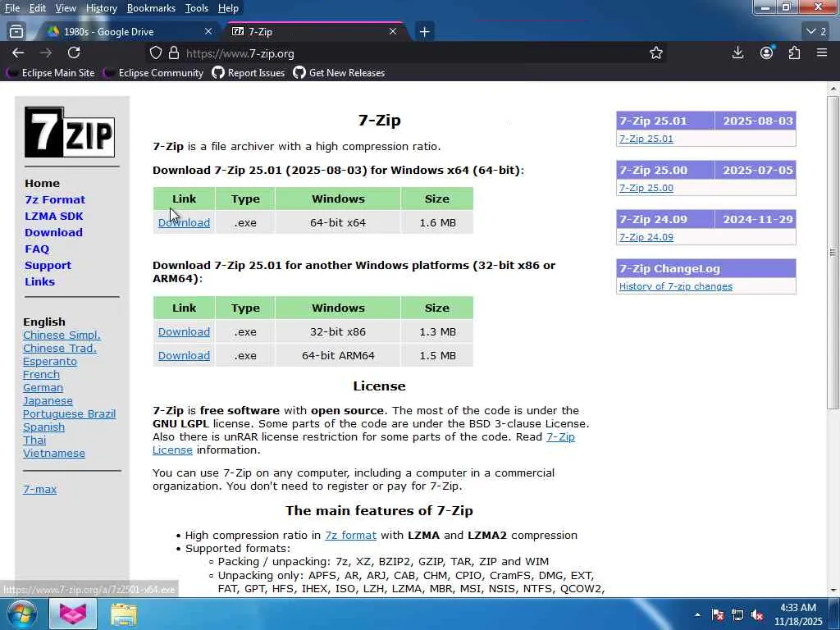The width and height of the screenshot is (840, 630).
Task: Open a new tab with plus button
Action: [424, 32]
